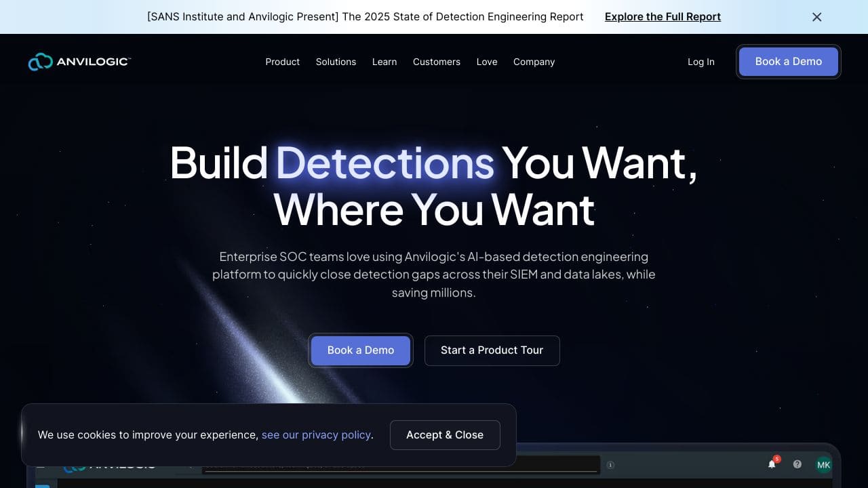
Task: Open the Explore the Full Report link
Action: click(x=663, y=17)
